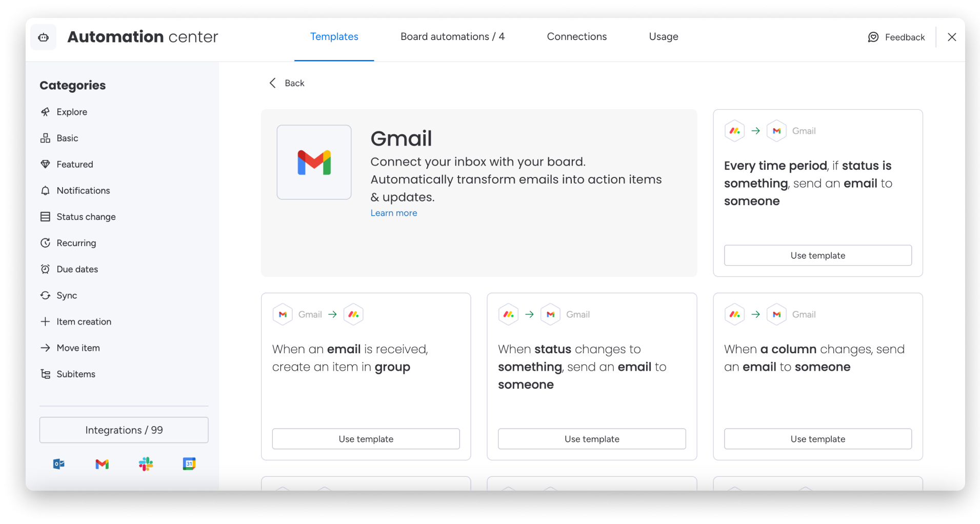This screenshot has height=524, width=980.
Task: Click the automation robot icon in header
Action: [x=44, y=37]
